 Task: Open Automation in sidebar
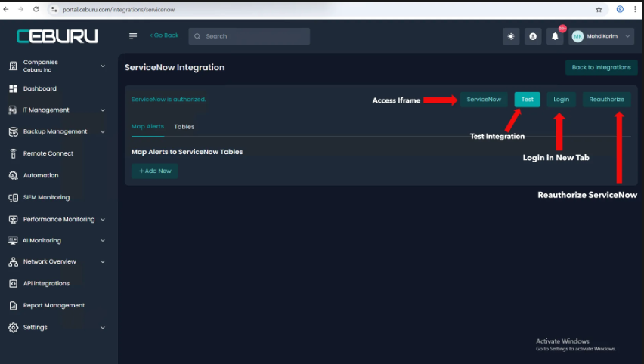pyautogui.click(x=41, y=176)
